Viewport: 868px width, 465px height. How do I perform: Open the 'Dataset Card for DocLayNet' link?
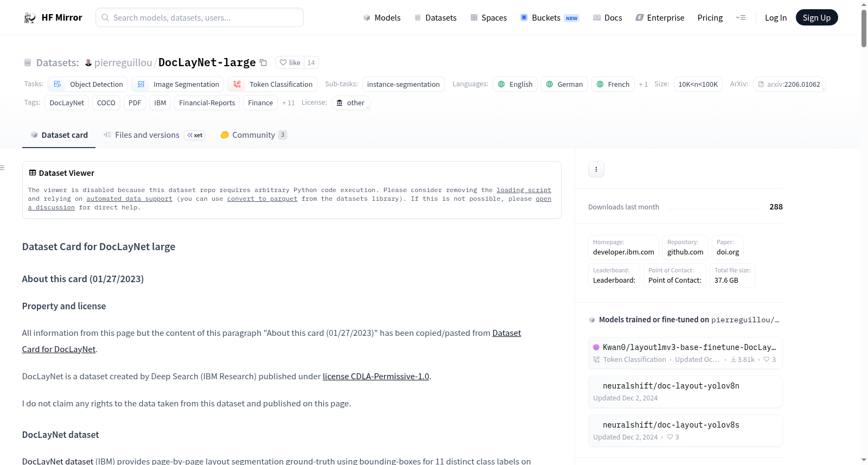[x=271, y=341]
